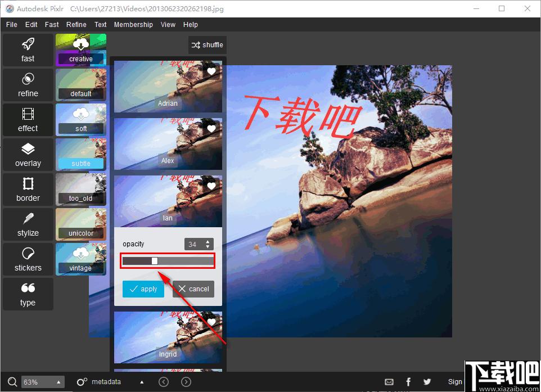Favorite the Alex effect heart
The width and height of the screenshot is (541, 392).
[x=211, y=128]
